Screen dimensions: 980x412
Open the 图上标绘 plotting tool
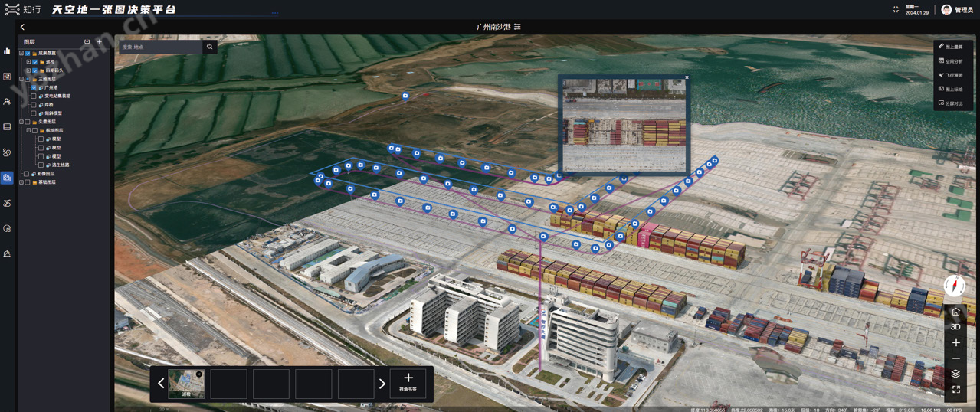(x=951, y=90)
